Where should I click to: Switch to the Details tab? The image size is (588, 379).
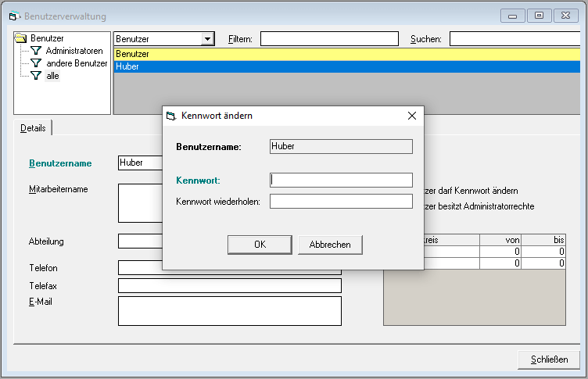point(33,128)
